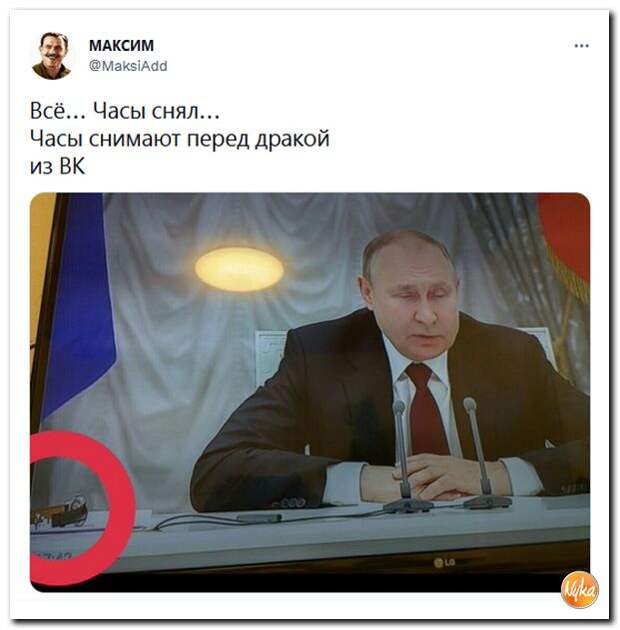Click the orange watermark logo on the image
620x630 pixels.
tap(579, 589)
